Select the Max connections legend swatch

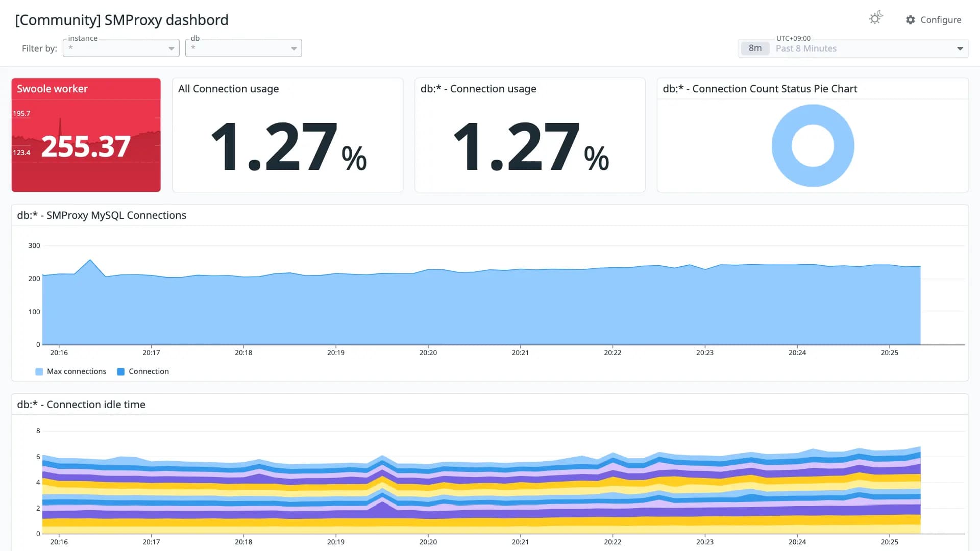(39, 371)
